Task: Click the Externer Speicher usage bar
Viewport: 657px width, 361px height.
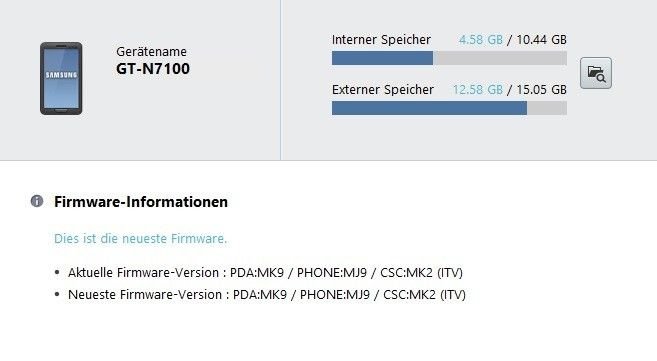Action: click(449, 108)
